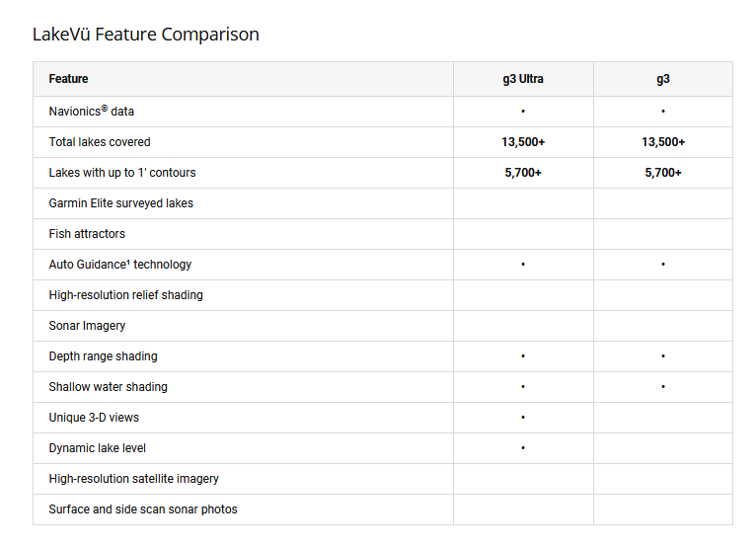
Task: Click the LakeVü Feature Comparison heading
Action: pyautogui.click(x=146, y=35)
